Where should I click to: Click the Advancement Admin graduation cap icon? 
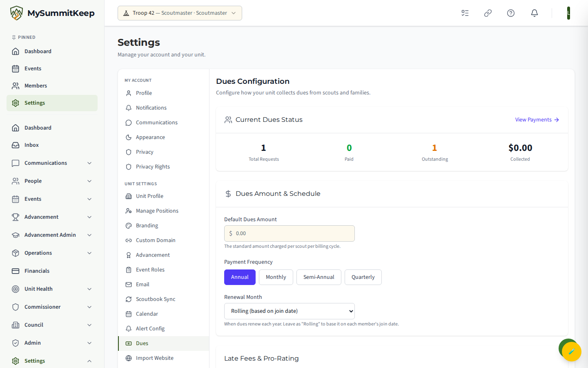tap(16, 235)
